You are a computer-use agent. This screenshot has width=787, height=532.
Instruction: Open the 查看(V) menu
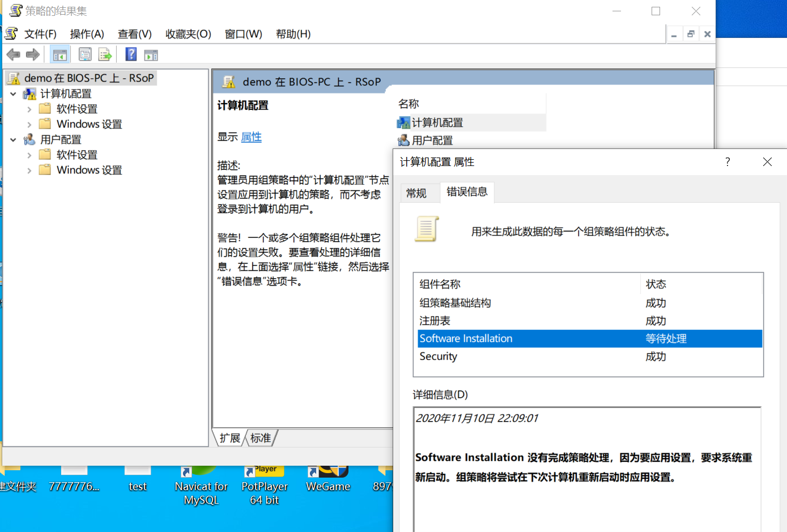(134, 34)
